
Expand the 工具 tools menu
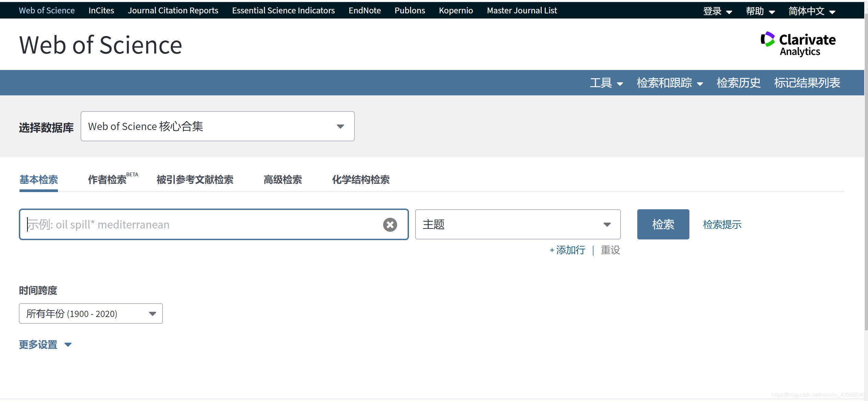606,83
